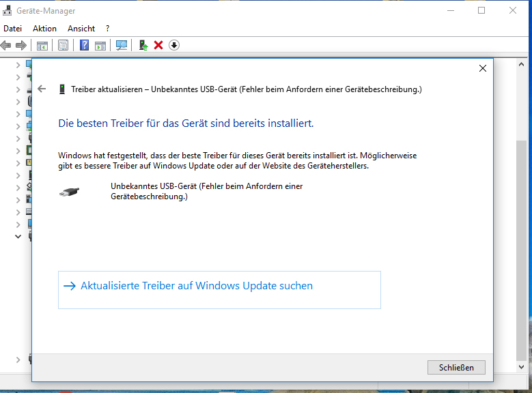Screen dimensions: 532x393
Task: Click the update driver icon with green arrow
Action: pos(143,45)
